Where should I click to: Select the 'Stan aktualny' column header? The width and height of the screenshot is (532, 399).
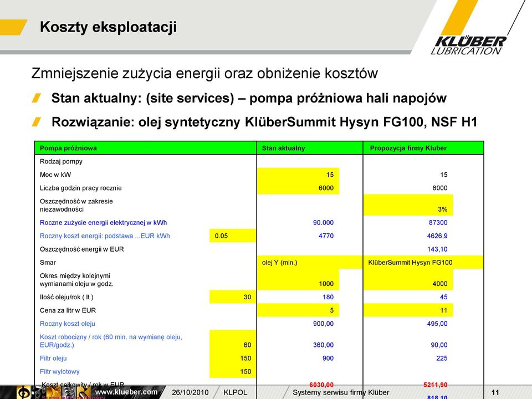(x=310, y=148)
